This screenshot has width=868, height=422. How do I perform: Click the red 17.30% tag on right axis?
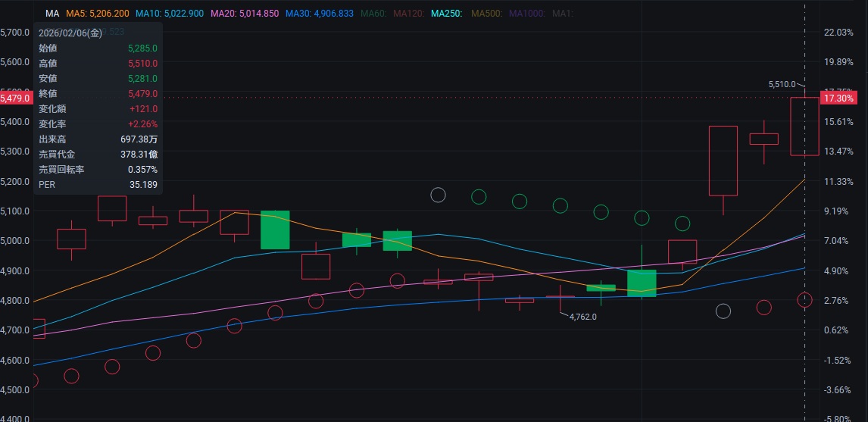(x=837, y=98)
